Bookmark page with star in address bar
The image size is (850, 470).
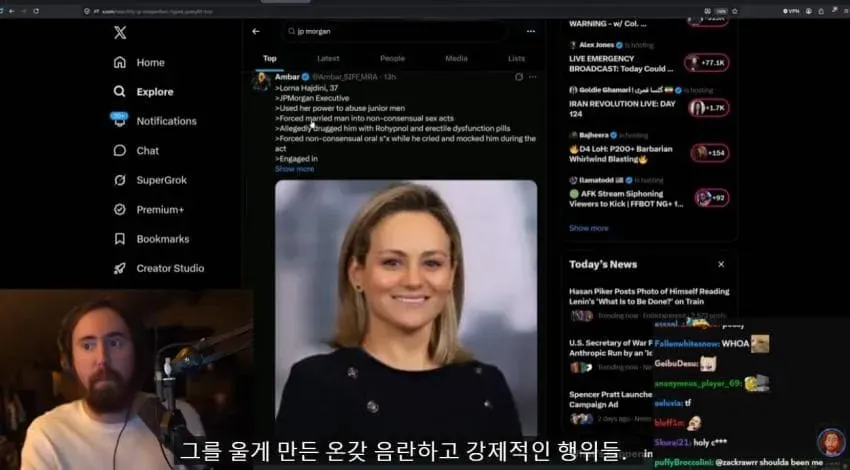(735, 11)
